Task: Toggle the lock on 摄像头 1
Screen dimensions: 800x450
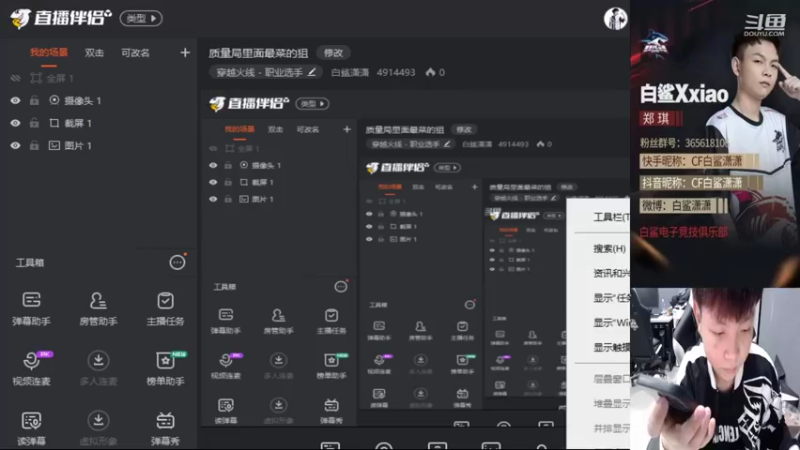Action: [34, 101]
